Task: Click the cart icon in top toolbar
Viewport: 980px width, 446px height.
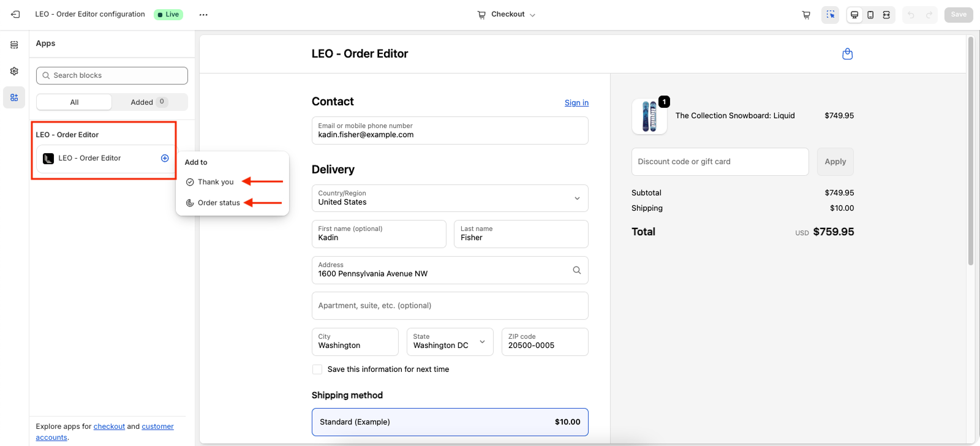Action: coord(806,15)
